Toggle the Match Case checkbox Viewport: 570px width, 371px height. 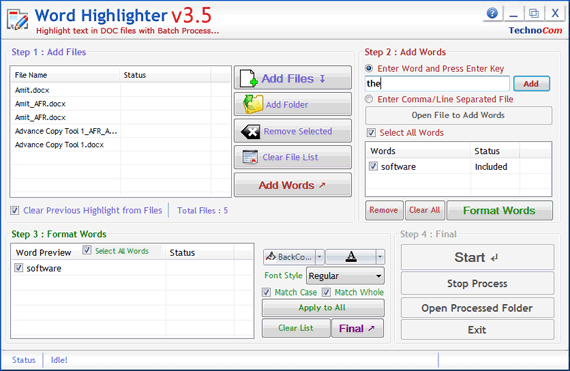266,292
